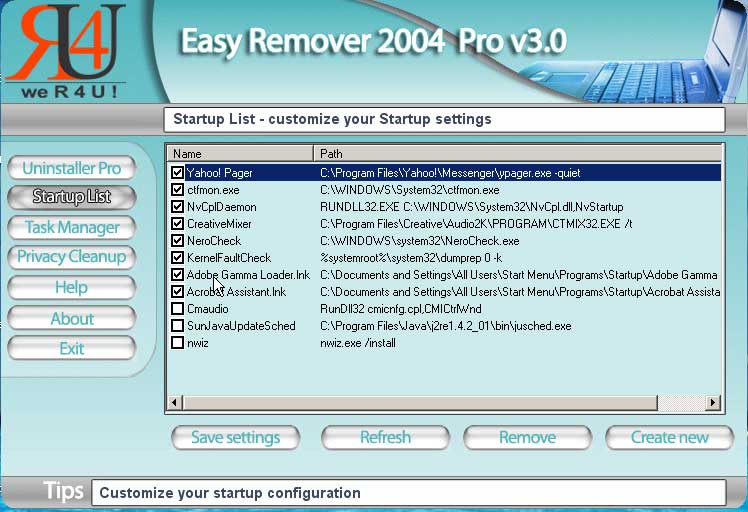
Task: Uncheck the Yahoo! Pager startup checkbox
Action: (177, 173)
